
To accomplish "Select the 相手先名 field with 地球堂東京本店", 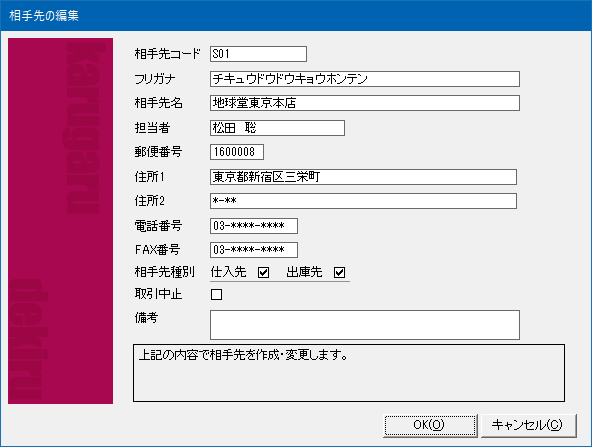I will tap(365, 103).
